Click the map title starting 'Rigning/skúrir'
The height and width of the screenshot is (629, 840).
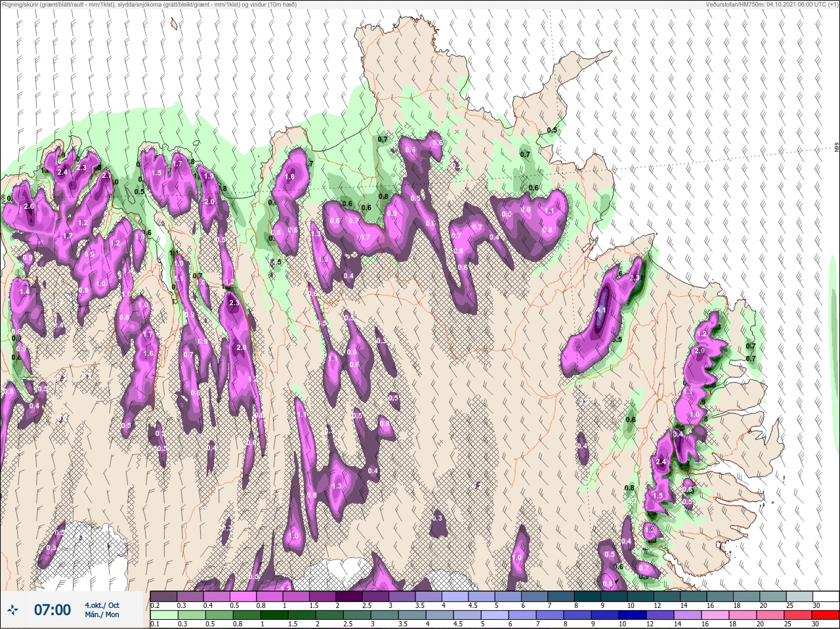(x=149, y=5)
